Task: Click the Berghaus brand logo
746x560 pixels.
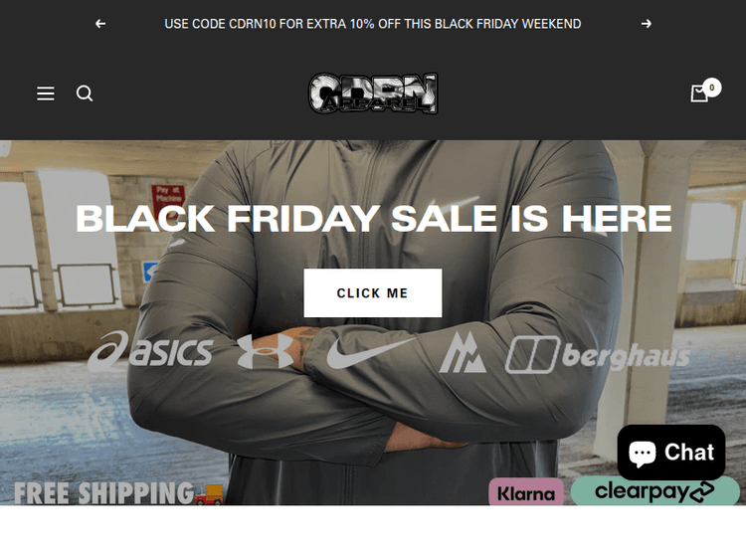Action: coord(598,354)
